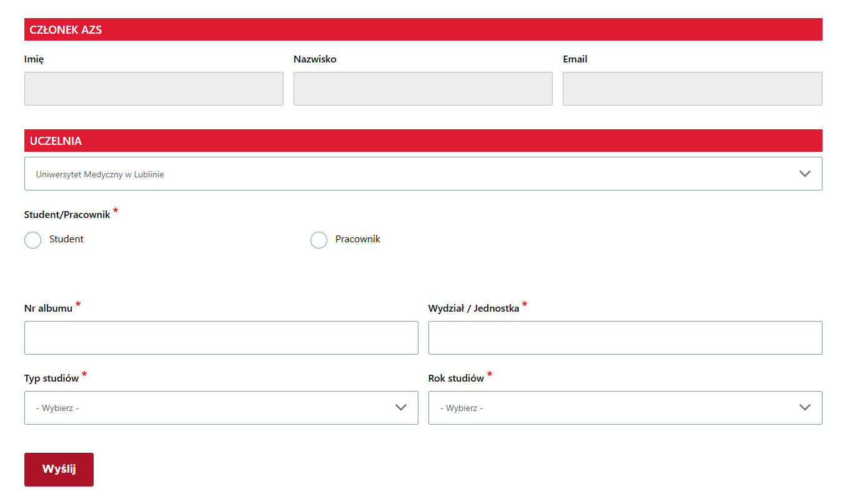Click the Wyślij submit button

[x=59, y=470]
